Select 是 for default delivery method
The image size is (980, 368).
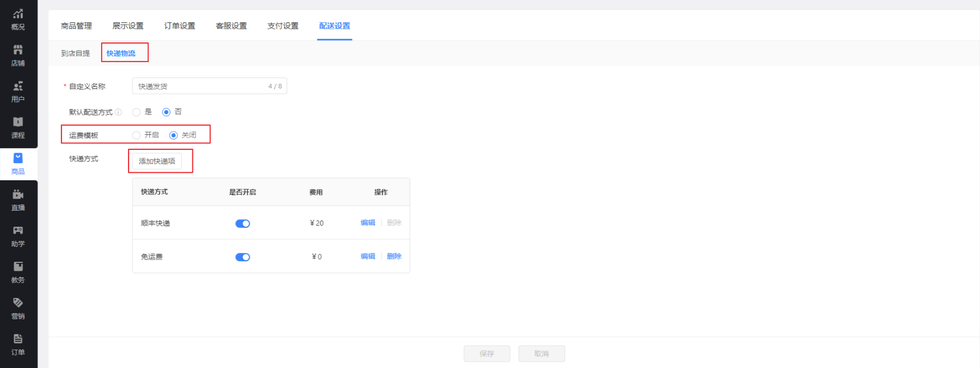tap(137, 112)
